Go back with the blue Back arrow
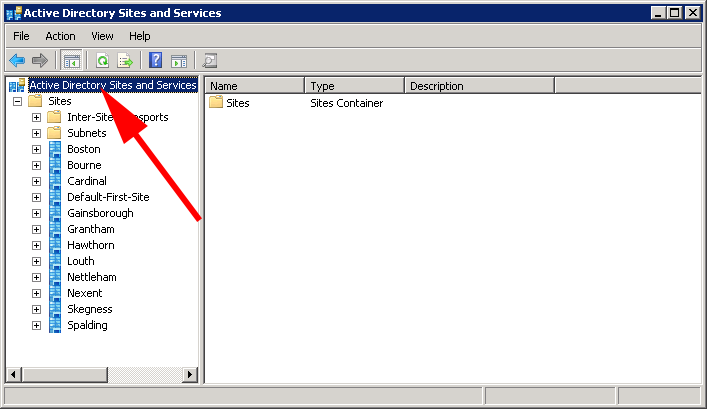 [x=17, y=60]
